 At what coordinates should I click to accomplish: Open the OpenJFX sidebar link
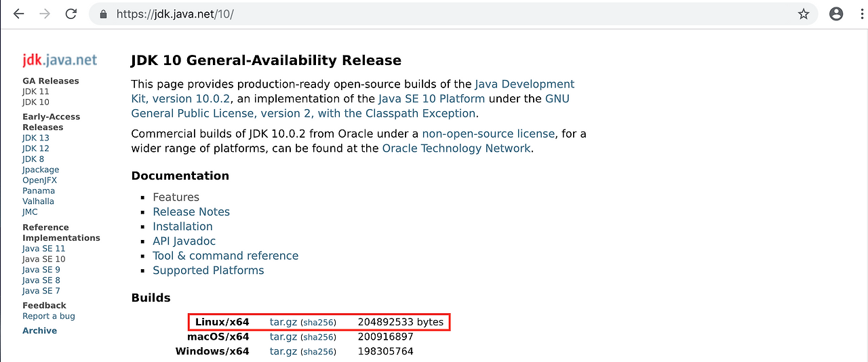39,180
